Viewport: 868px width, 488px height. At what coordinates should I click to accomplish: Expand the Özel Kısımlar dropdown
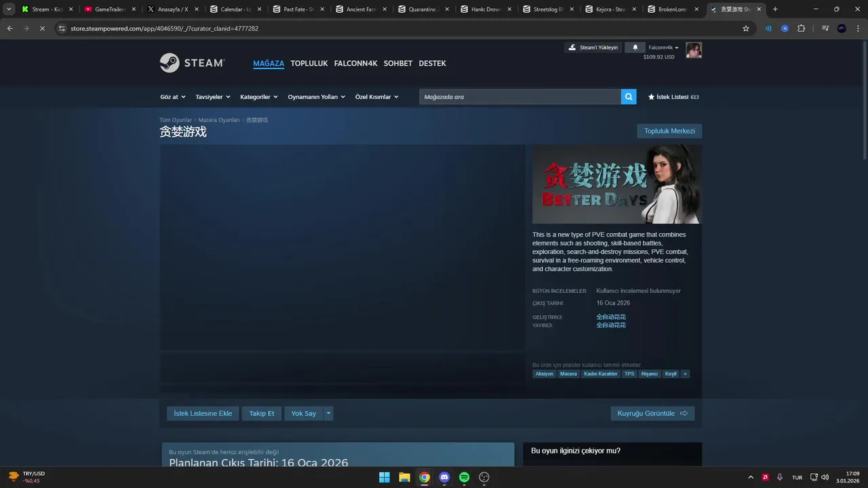377,97
